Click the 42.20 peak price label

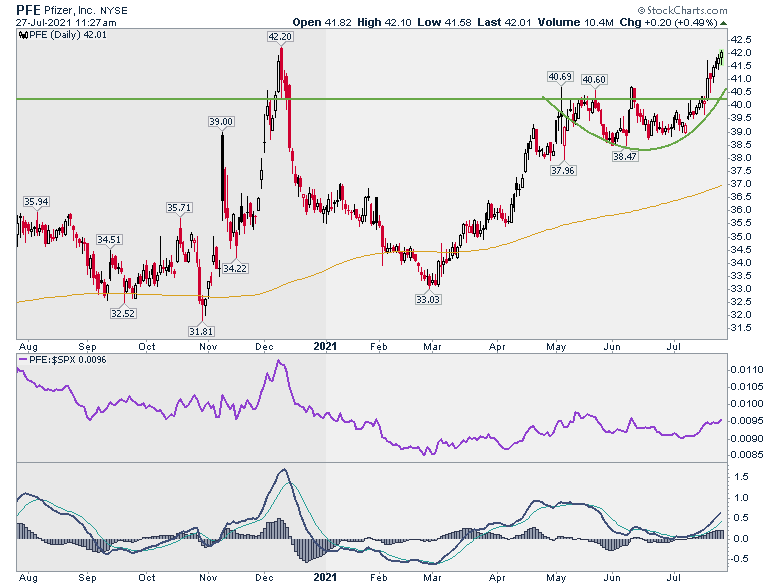(280, 37)
